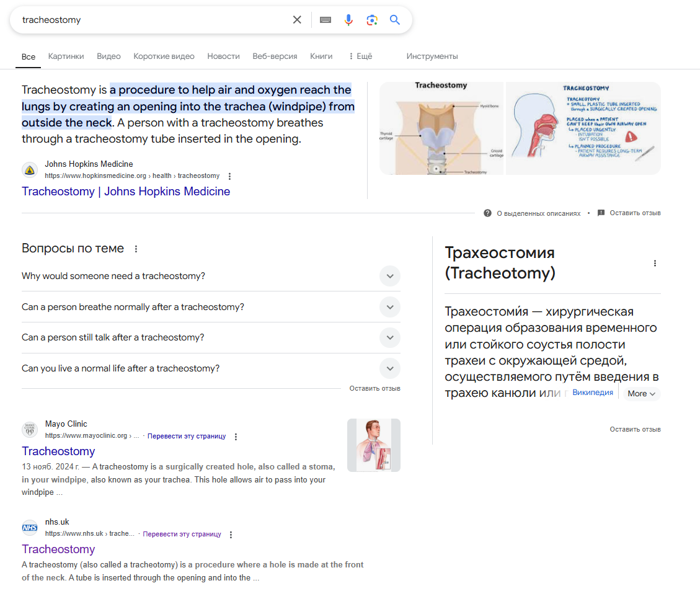The image size is (700, 591).
Task: Expand description with More dropdown
Action: tap(641, 394)
